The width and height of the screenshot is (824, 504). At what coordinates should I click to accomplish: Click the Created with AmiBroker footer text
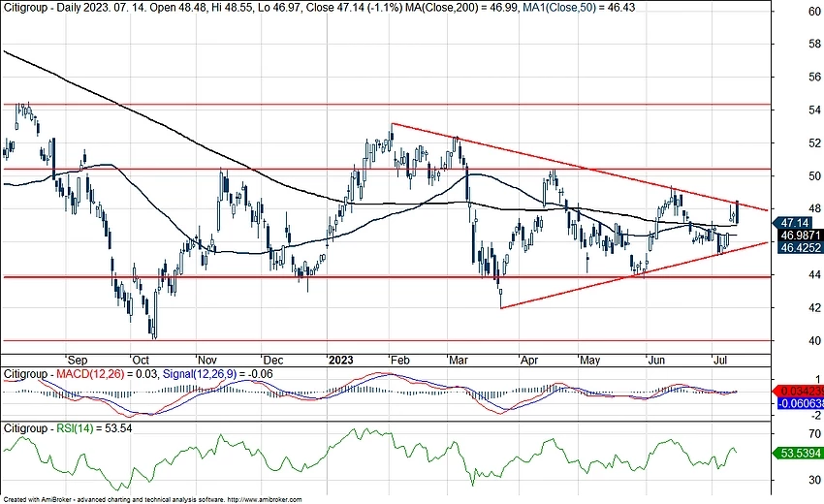152,500
